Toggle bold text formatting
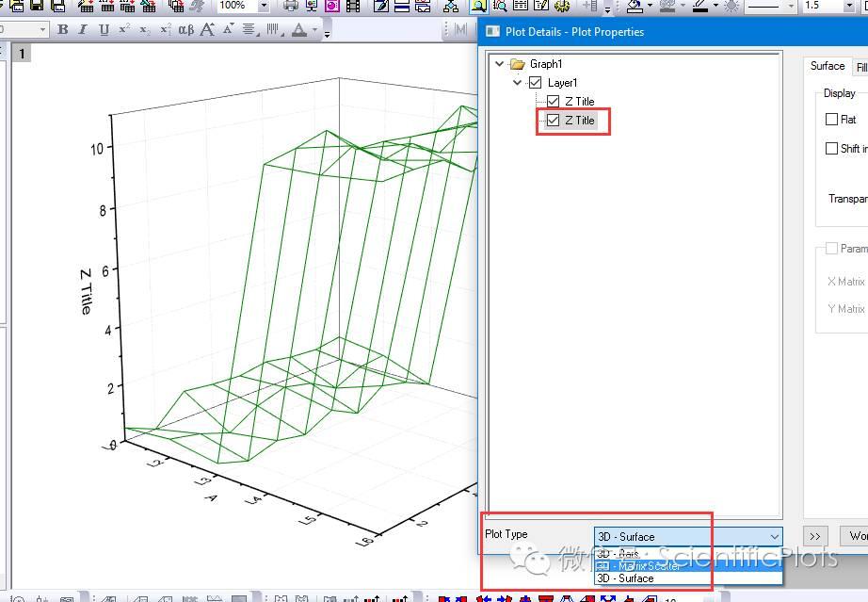Screen dimensions: 868x602 (61, 29)
